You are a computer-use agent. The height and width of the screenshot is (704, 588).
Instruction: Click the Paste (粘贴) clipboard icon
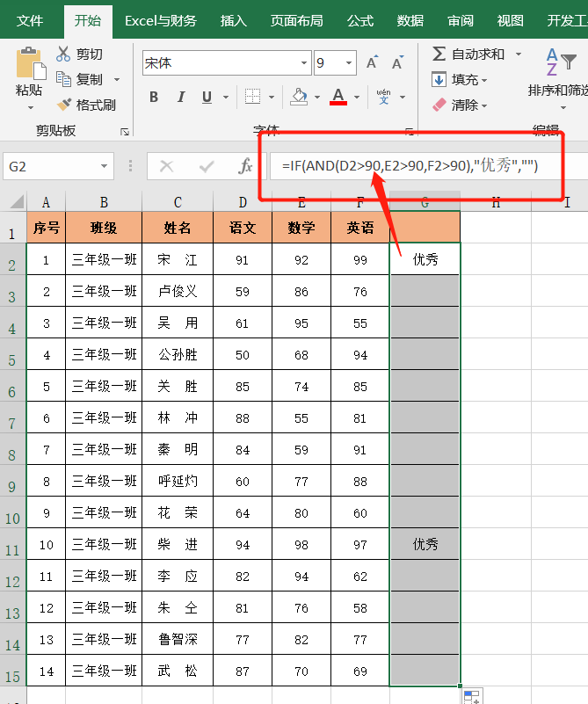tap(29, 64)
